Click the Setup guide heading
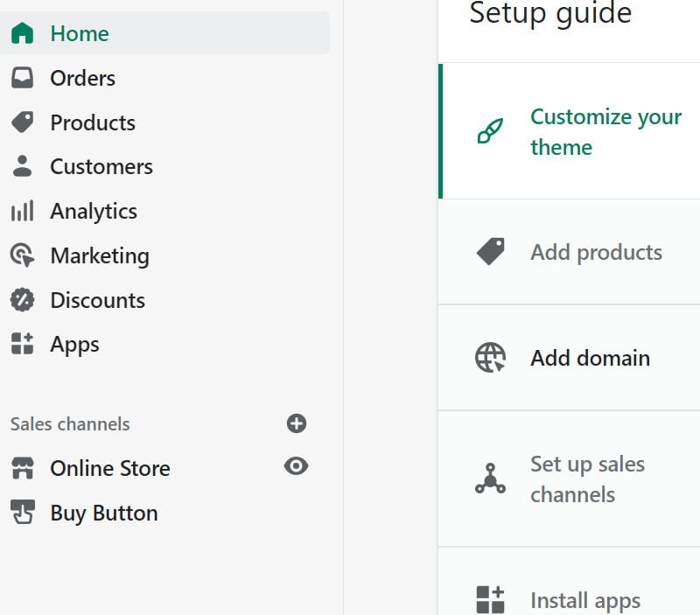 [550, 13]
